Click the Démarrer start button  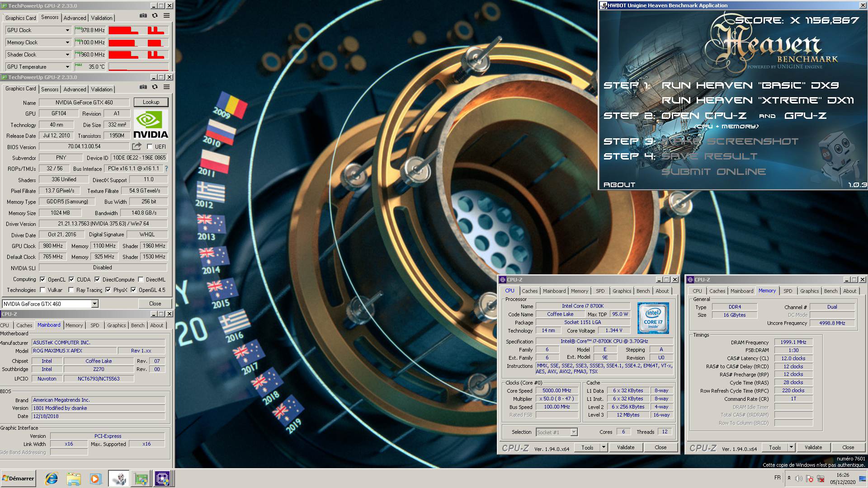coord(18,479)
